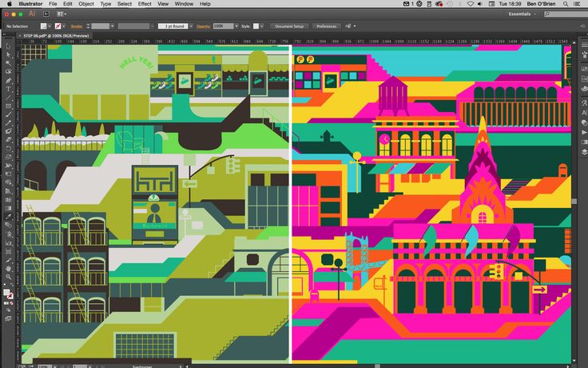Click the Preferences button

click(x=326, y=26)
